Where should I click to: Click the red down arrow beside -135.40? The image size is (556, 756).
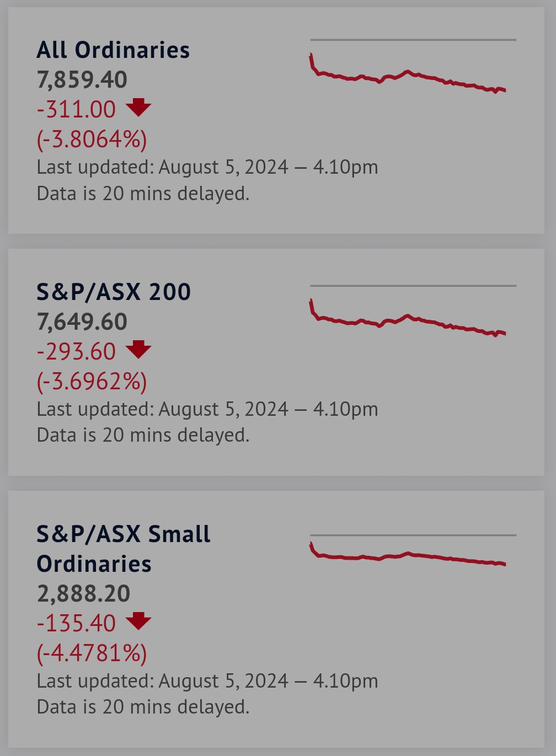pos(138,621)
